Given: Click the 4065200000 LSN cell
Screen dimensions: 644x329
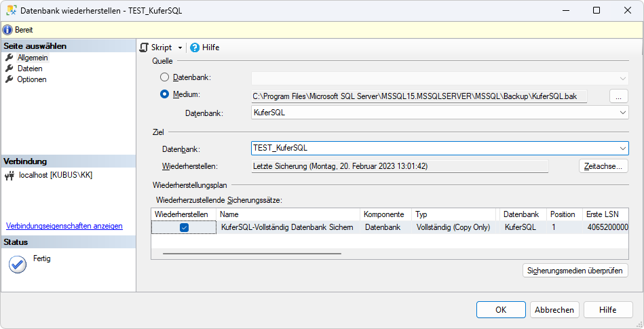Looking at the screenshot, I should coord(606,227).
